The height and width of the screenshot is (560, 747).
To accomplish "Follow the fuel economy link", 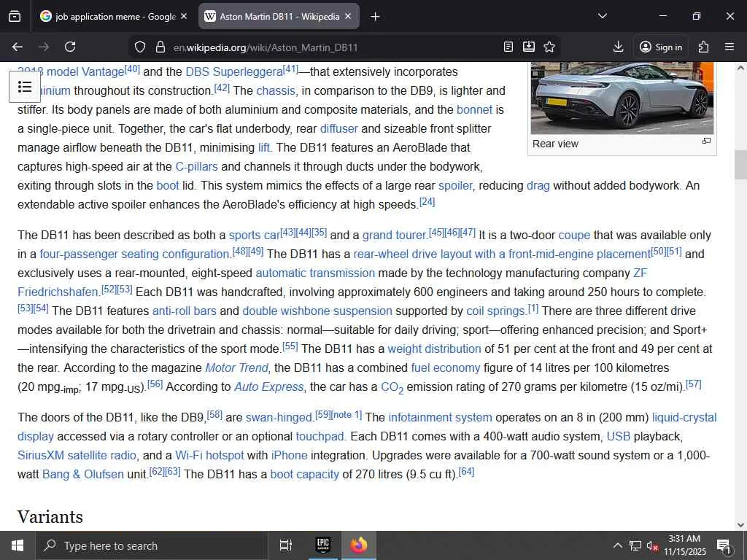I will coord(446,367).
